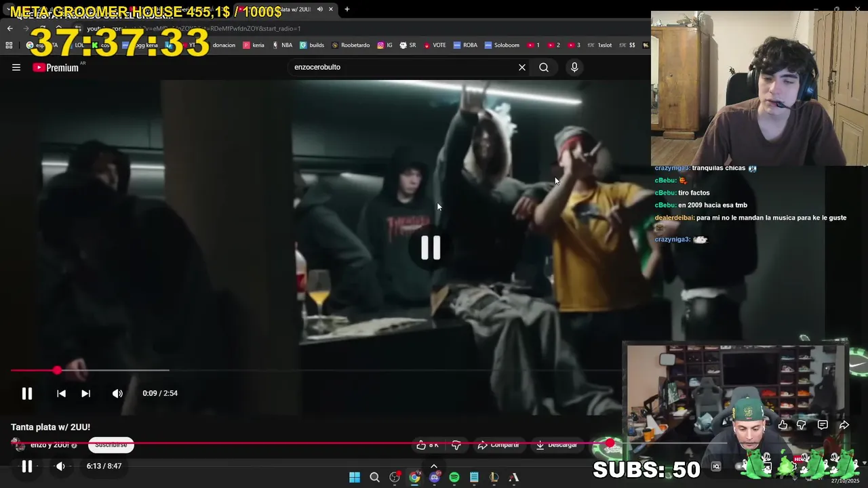Open the Soloboom bookmark
Image resolution: width=868 pixels, height=488 pixels.
coord(502,45)
